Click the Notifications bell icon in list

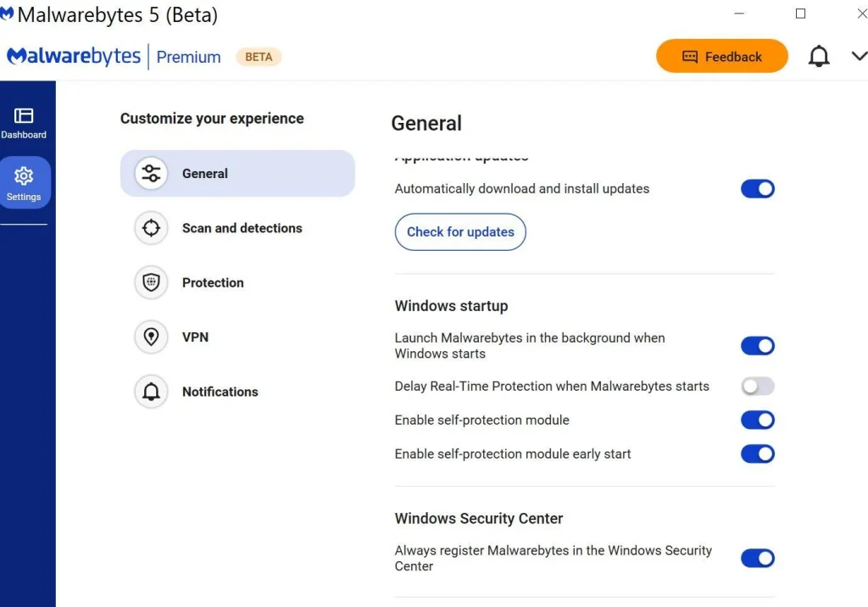point(151,392)
